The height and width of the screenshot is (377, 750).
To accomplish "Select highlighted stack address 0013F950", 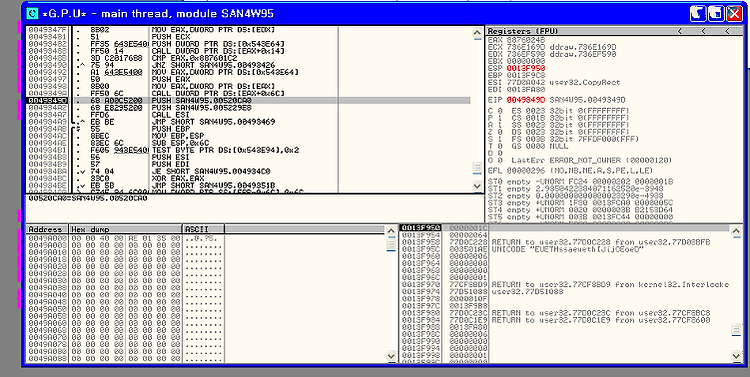I will tap(420, 228).
